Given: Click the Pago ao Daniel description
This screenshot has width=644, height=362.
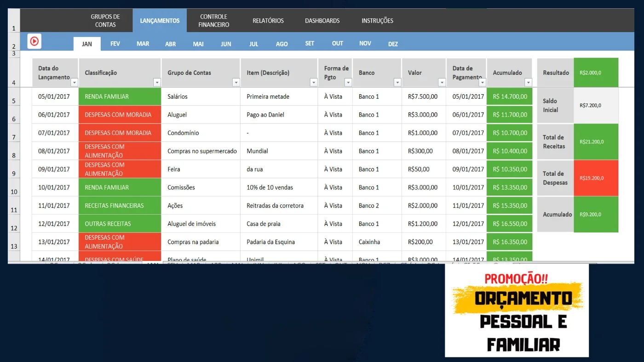Looking at the screenshot, I should 279,115.
